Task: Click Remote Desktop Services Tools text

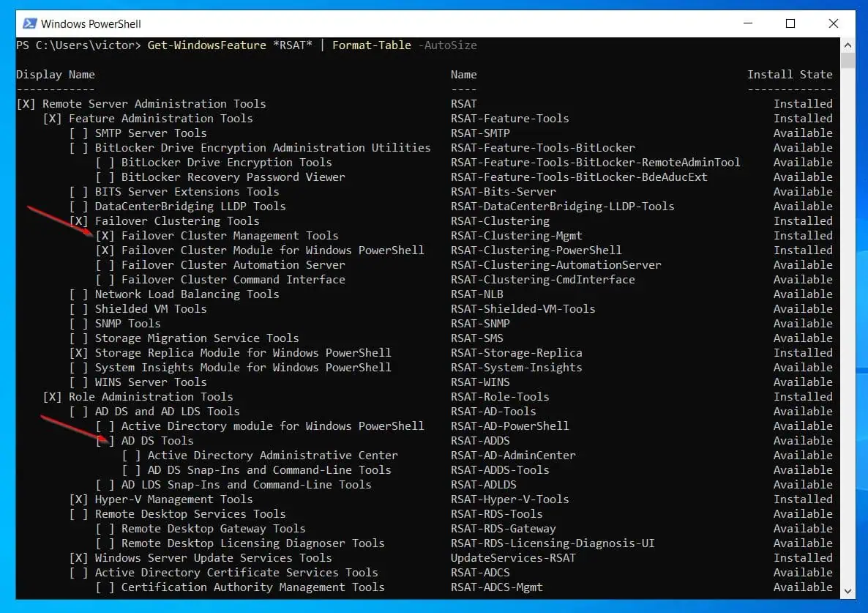Action: point(190,514)
